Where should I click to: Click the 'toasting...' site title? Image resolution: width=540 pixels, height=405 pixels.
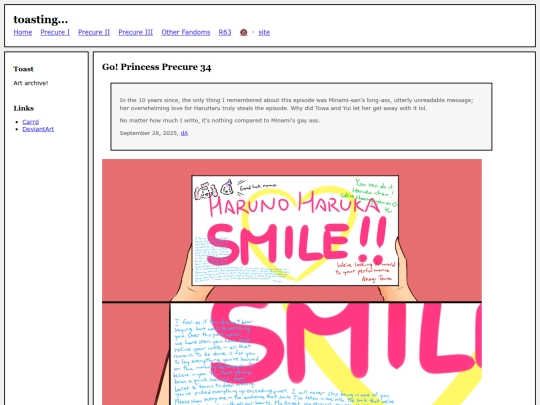click(41, 19)
